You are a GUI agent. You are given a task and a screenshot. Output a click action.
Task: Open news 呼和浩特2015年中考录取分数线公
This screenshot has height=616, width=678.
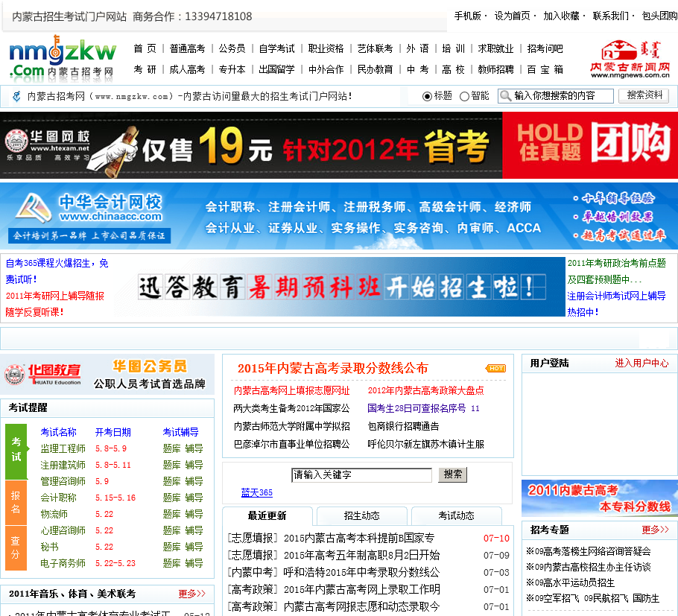[x=361, y=572]
